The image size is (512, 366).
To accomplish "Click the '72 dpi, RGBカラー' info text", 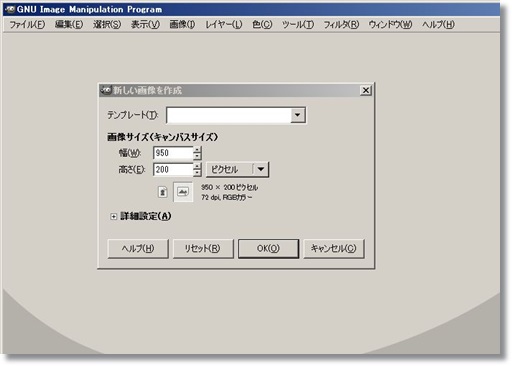I will [226, 197].
